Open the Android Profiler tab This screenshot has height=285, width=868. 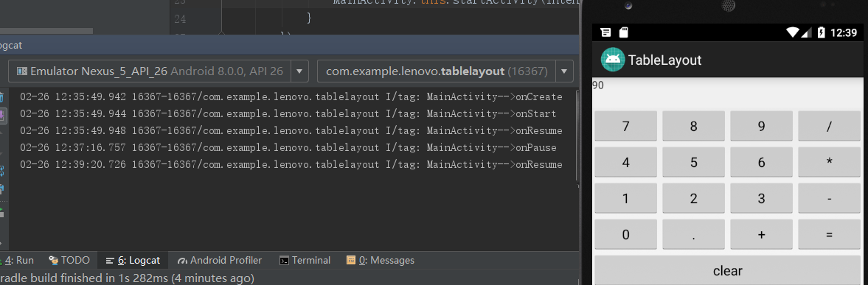click(x=220, y=260)
